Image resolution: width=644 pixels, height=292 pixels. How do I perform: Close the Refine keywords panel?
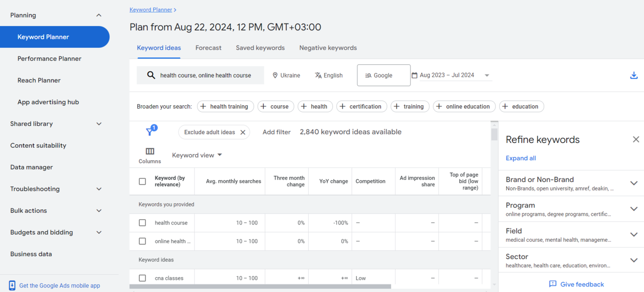[x=636, y=139]
